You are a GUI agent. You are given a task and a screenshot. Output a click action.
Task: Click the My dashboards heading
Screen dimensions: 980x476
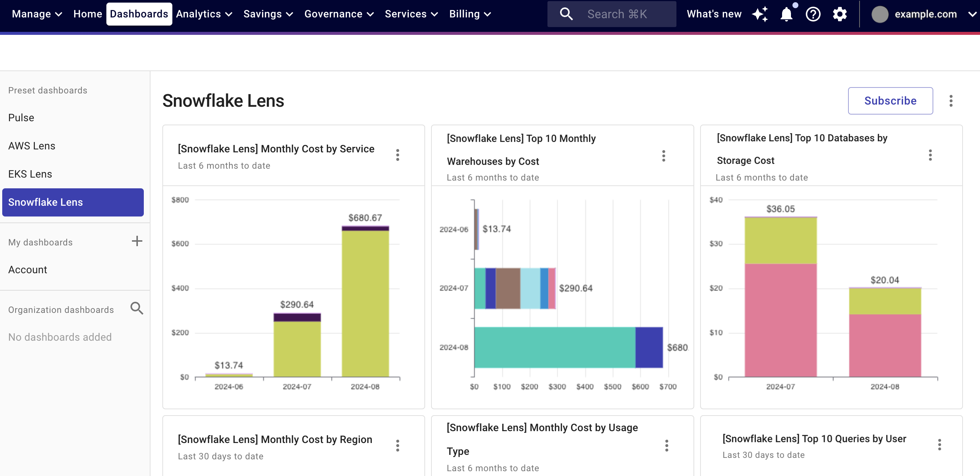40,242
